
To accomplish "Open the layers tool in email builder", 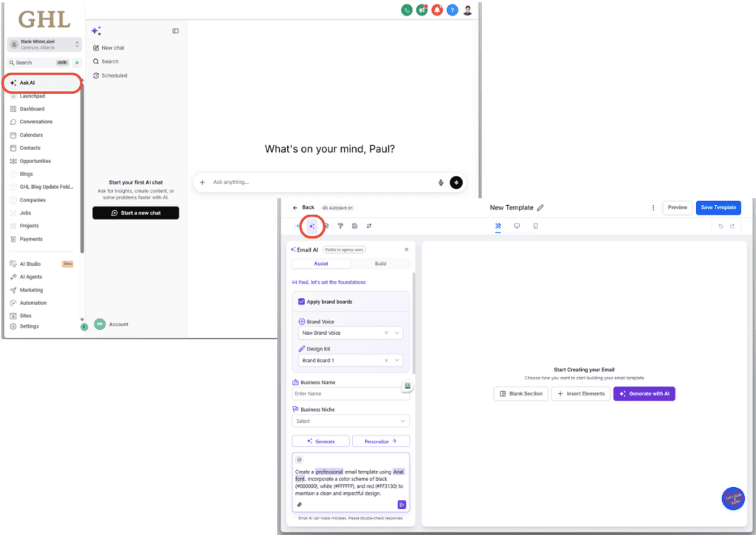I will [326, 226].
